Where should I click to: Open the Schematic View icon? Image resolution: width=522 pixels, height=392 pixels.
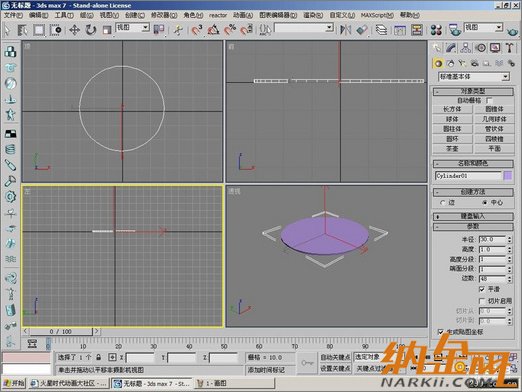(417, 30)
